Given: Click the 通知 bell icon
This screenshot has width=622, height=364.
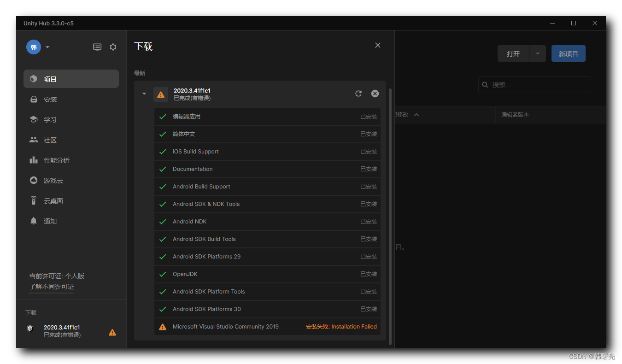Looking at the screenshot, I should coord(34,221).
